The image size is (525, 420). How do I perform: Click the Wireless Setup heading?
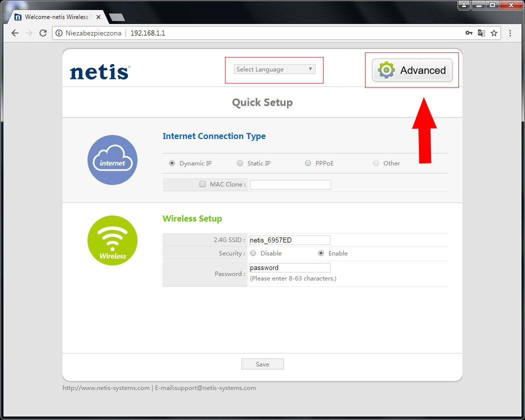tap(192, 218)
